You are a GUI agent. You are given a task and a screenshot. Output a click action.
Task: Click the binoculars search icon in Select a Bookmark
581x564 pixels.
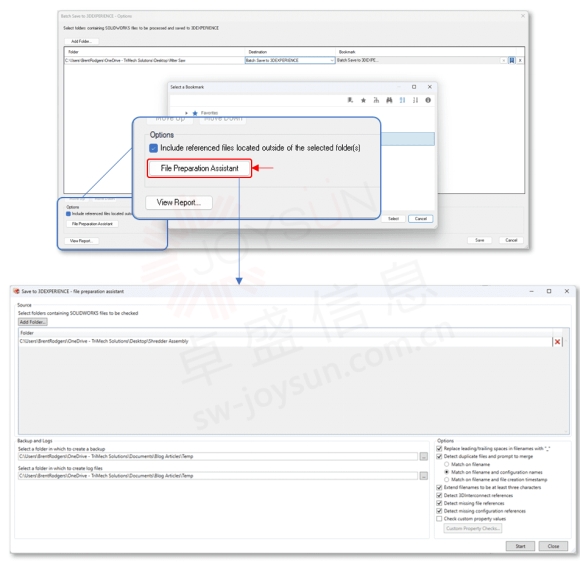(x=389, y=100)
